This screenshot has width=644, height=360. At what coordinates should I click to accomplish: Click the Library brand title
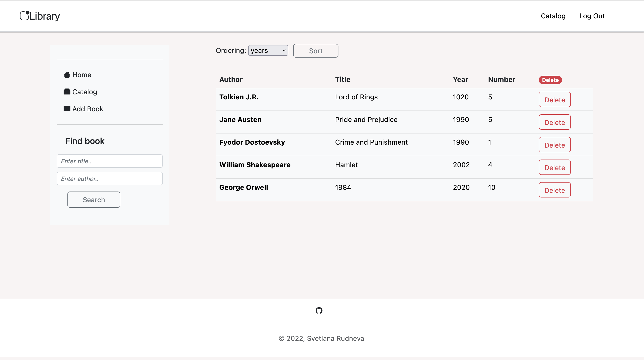coord(45,16)
